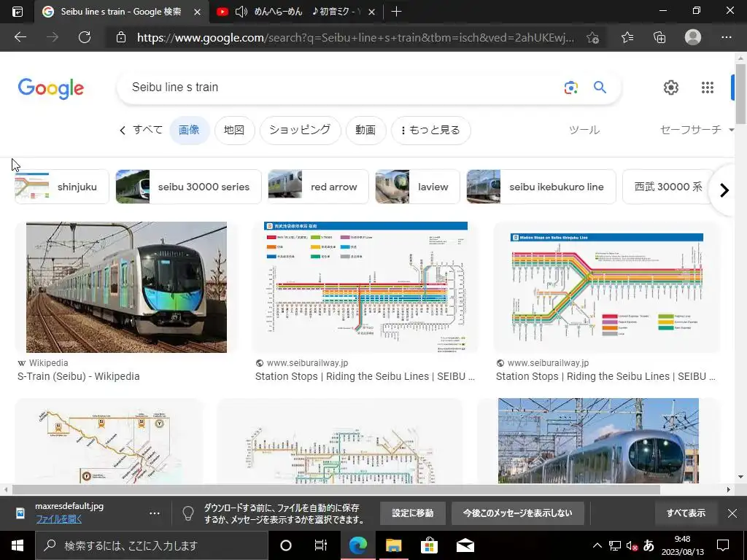Toggle the Japanese IME あ indicator
Screen dimensions: 747x560
point(649,545)
